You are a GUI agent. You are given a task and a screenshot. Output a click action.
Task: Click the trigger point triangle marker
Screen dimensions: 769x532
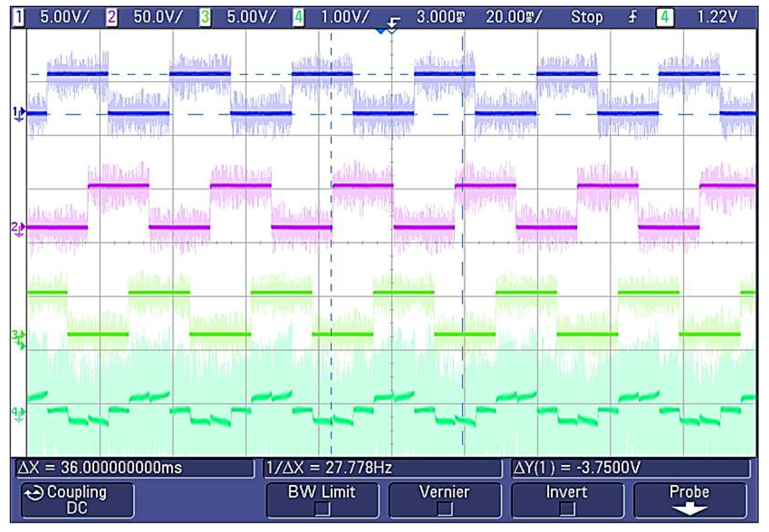point(380,31)
